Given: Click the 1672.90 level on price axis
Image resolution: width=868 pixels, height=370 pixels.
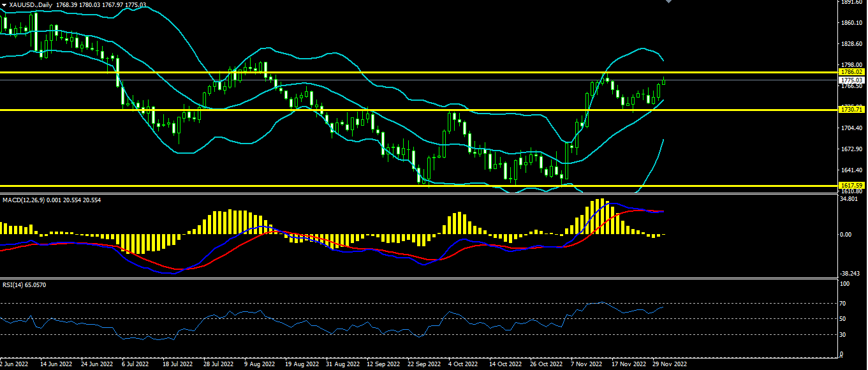Looking at the screenshot, I should click(851, 149).
